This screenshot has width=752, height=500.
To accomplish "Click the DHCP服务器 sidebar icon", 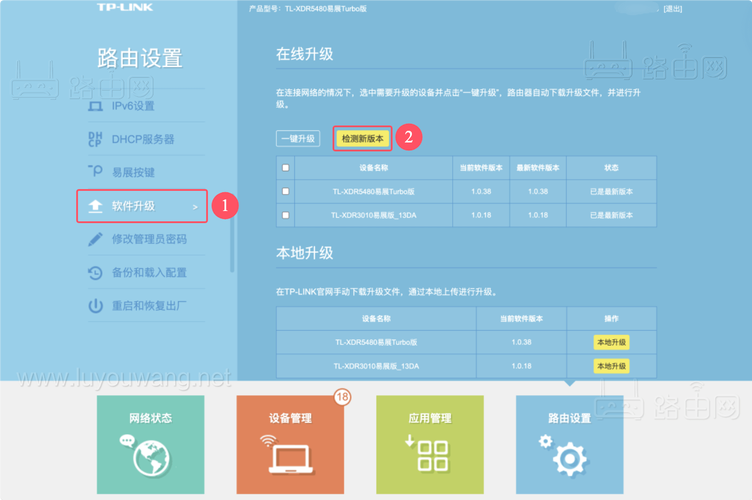I will [x=96, y=139].
